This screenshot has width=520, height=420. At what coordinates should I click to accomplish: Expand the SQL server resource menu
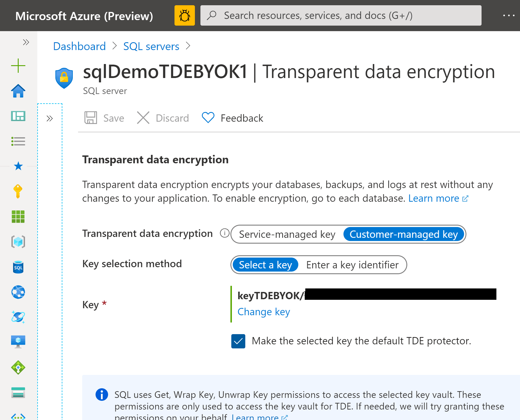coord(50,118)
